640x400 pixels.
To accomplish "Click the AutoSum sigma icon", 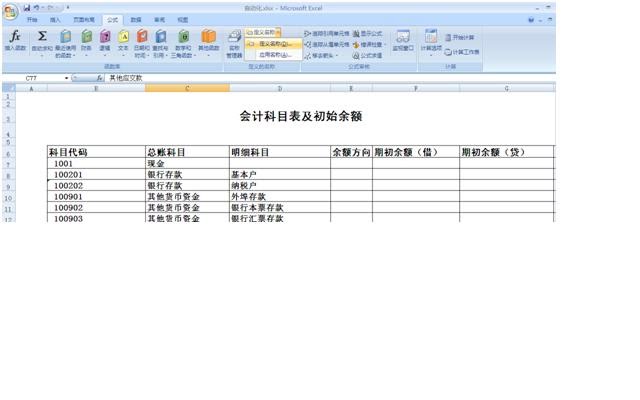I will coord(42,36).
